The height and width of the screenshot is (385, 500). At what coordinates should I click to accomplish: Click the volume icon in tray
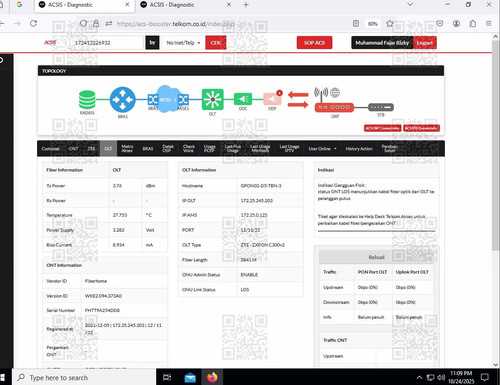441,377
